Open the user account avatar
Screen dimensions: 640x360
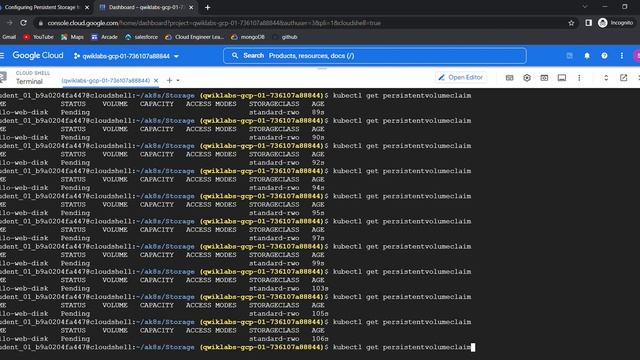click(637, 56)
